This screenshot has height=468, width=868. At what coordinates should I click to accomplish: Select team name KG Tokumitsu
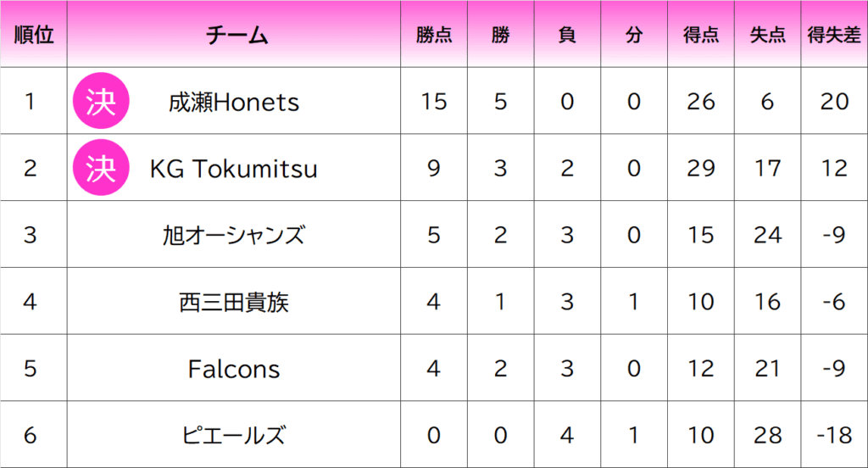pos(234,169)
